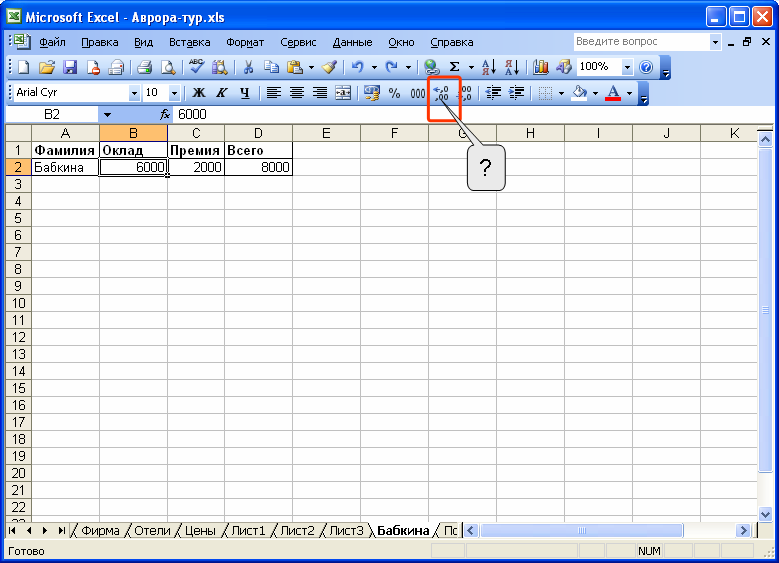Screen dimensions: 779x563
Task: Select column D header
Action: 258,133
